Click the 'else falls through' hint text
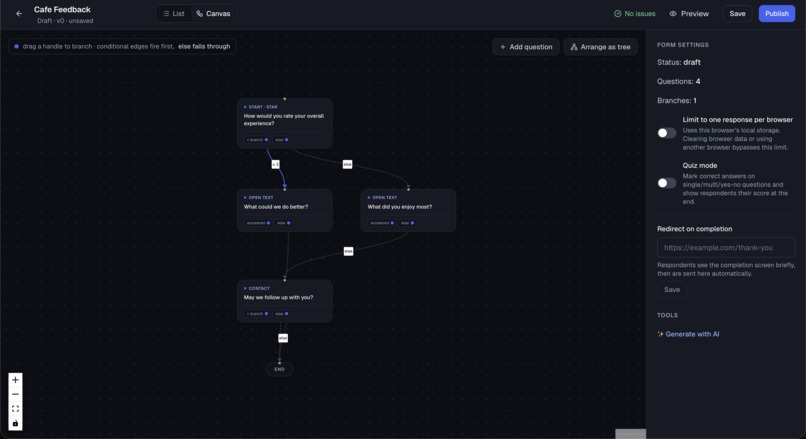Image resolution: width=806 pixels, height=439 pixels. (204, 46)
